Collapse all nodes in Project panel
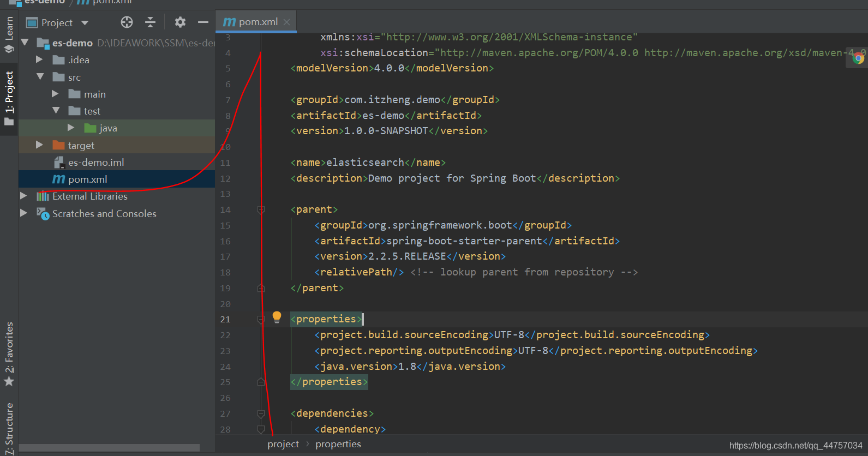The height and width of the screenshot is (456, 868). point(151,22)
